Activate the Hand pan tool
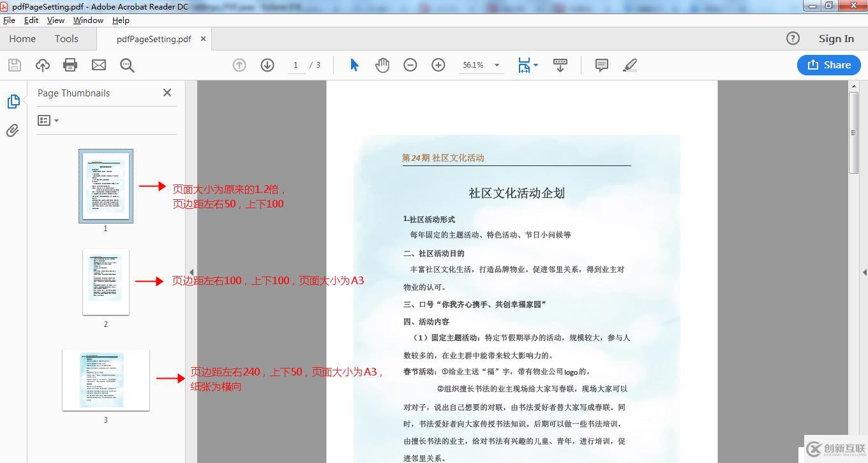Image resolution: width=868 pixels, height=463 pixels. 382,65
